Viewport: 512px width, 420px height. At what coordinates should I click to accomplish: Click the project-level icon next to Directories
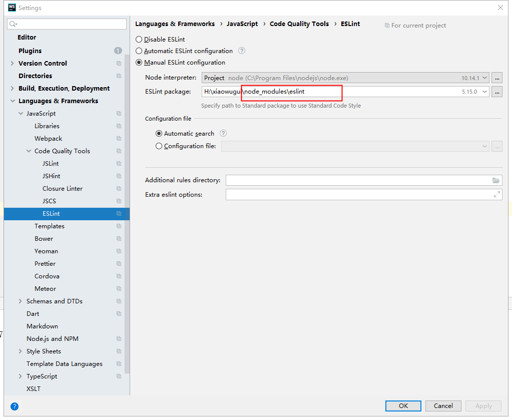(x=119, y=76)
